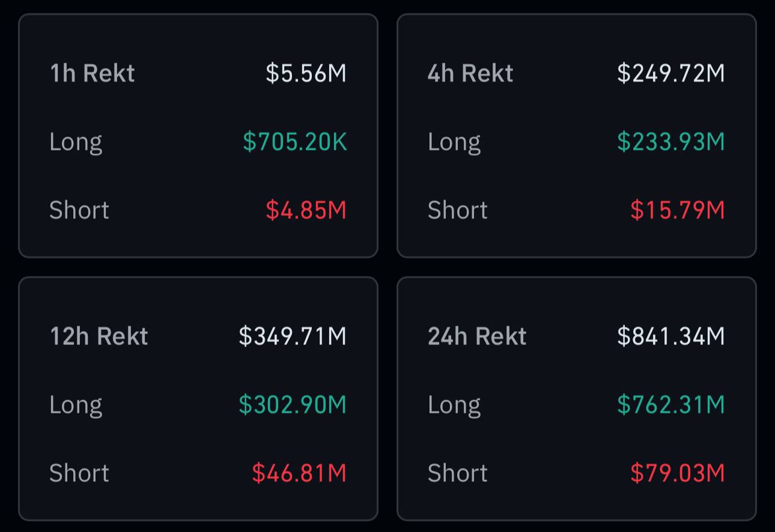Select the Long label in 12h card
775x532 pixels.
[x=76, y=404]
